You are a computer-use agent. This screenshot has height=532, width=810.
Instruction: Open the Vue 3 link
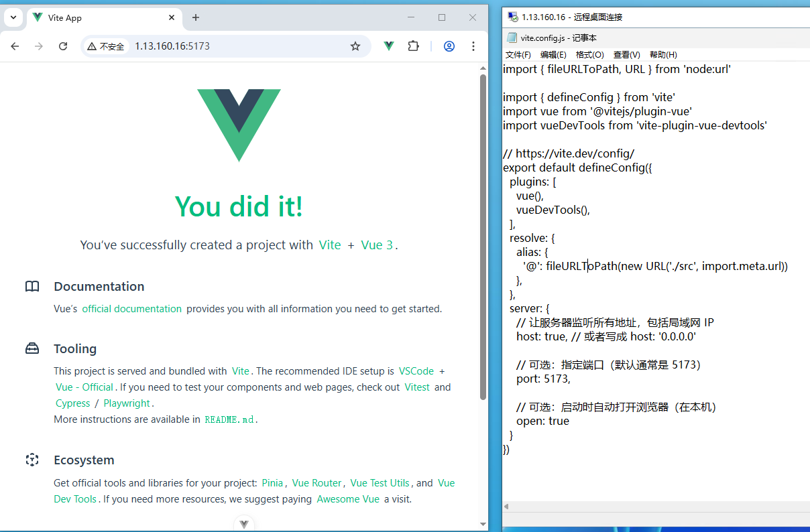[377, 245]
